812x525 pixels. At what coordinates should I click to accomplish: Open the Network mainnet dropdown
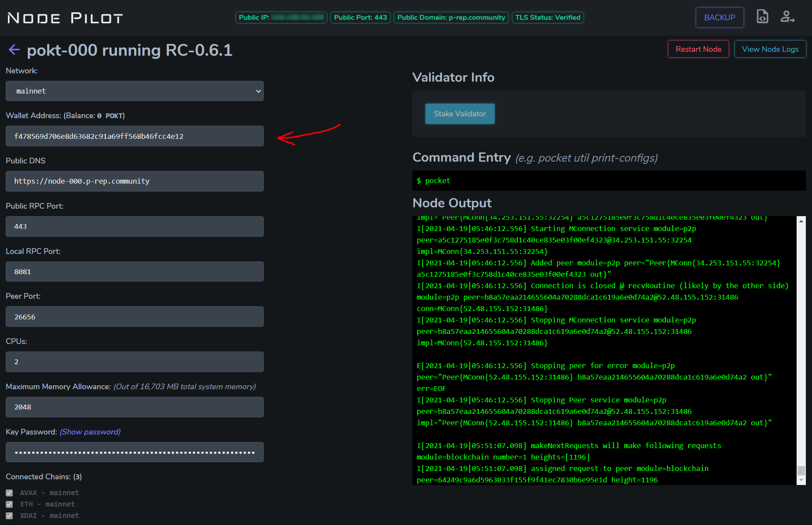click(x=135, y=91)
